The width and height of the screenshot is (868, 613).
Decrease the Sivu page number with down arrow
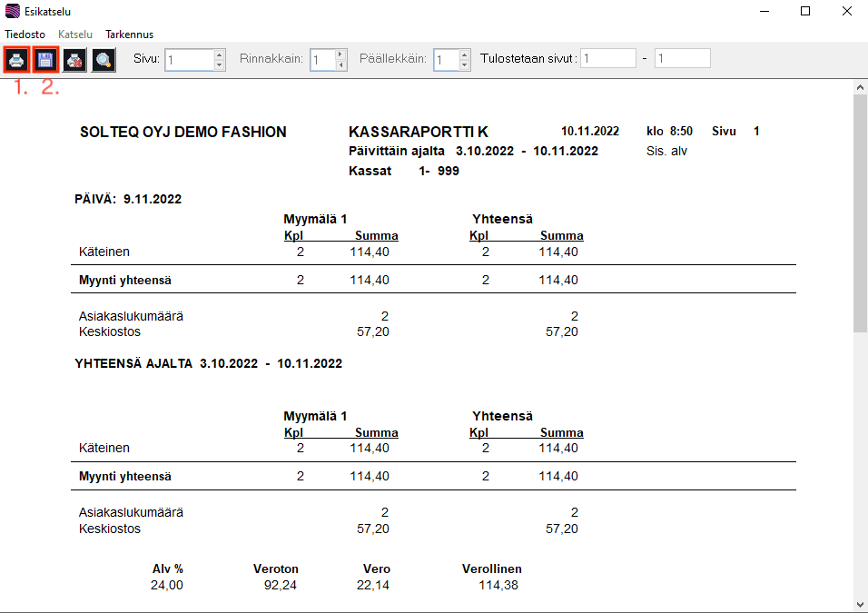click(219, 65)
